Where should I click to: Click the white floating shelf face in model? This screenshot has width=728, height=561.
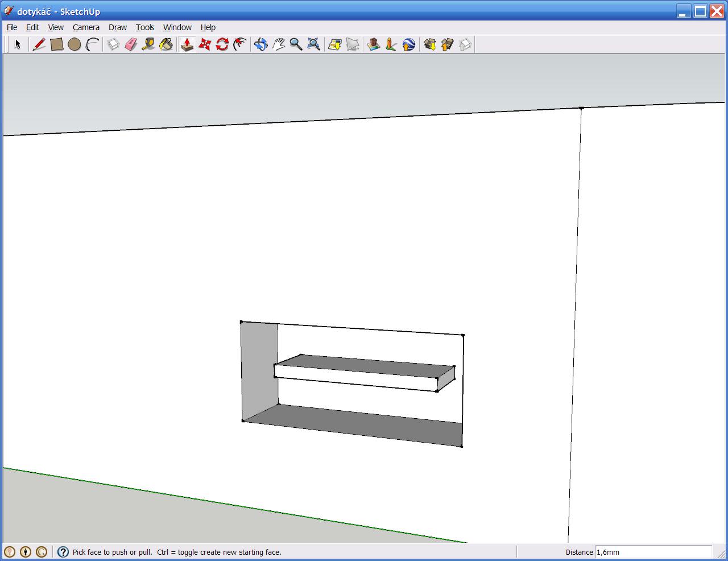coord(355,377)
